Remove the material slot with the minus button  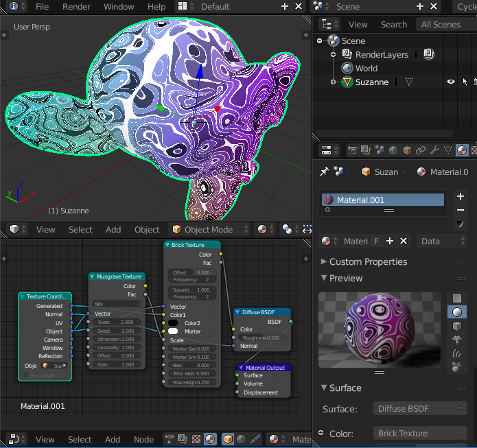coord(461,210)
